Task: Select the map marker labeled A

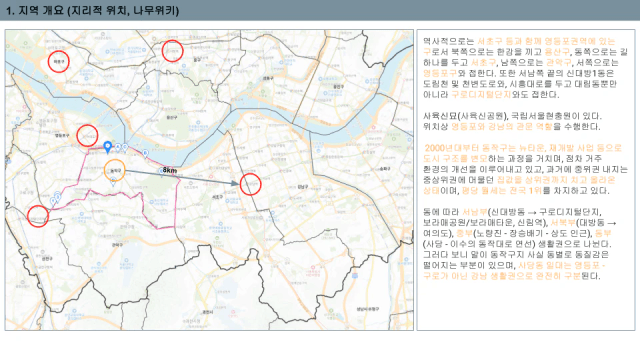Action: pyautogui.click(x=118, y=147)
